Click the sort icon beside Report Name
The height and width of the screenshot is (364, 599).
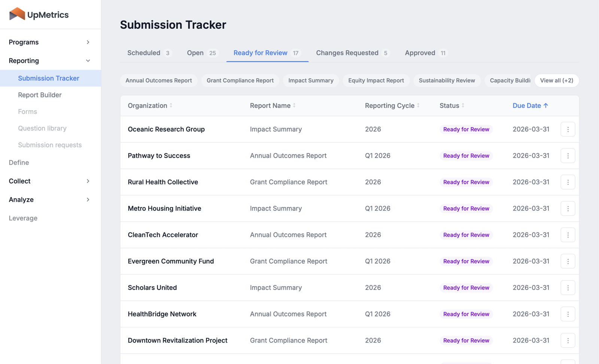295,105
